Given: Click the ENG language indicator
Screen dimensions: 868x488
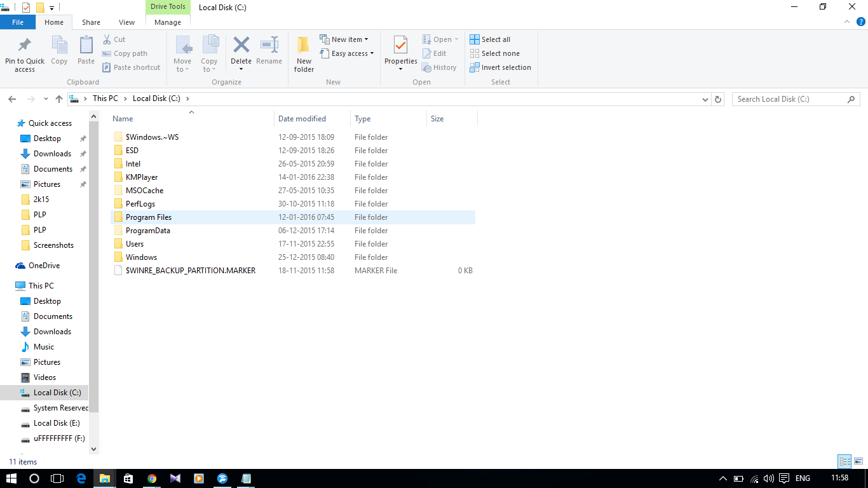Looking at the screenshot, I should (803, 478).
